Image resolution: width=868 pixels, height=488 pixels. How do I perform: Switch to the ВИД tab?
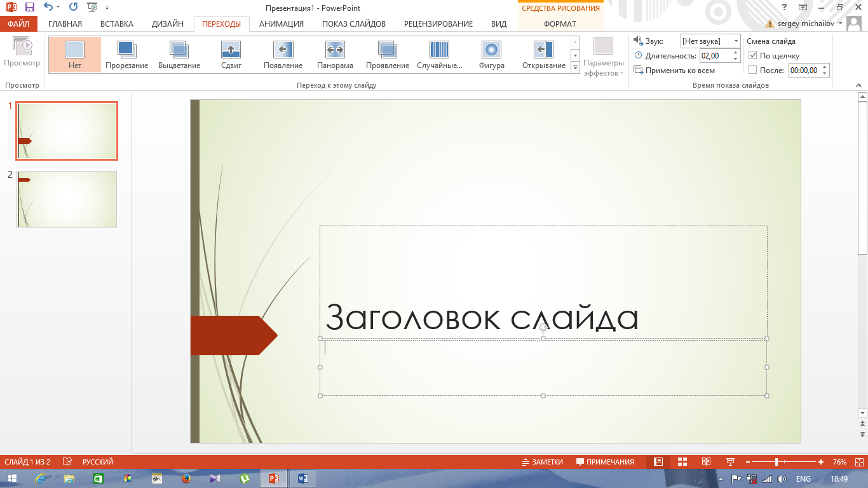499,24
